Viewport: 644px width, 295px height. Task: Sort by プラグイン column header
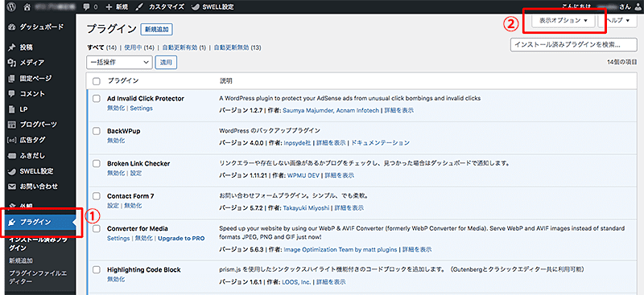[x=123, y=81]
